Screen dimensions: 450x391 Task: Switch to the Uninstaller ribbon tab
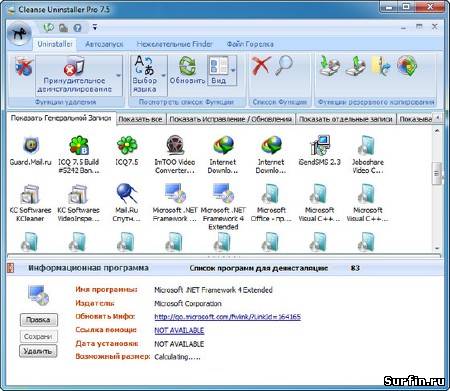click(55, 44)
